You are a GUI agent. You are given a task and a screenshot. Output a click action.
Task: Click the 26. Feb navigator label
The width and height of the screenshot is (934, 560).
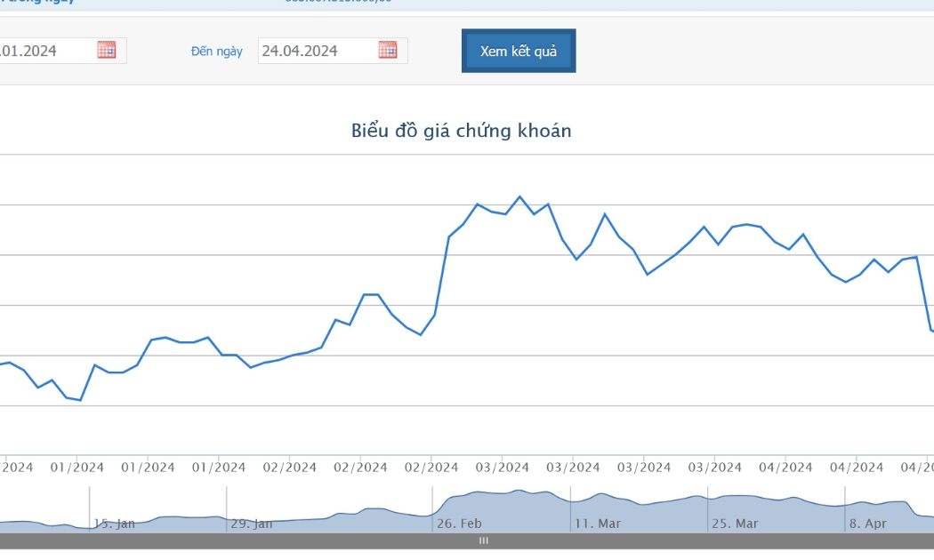[459, 524]
